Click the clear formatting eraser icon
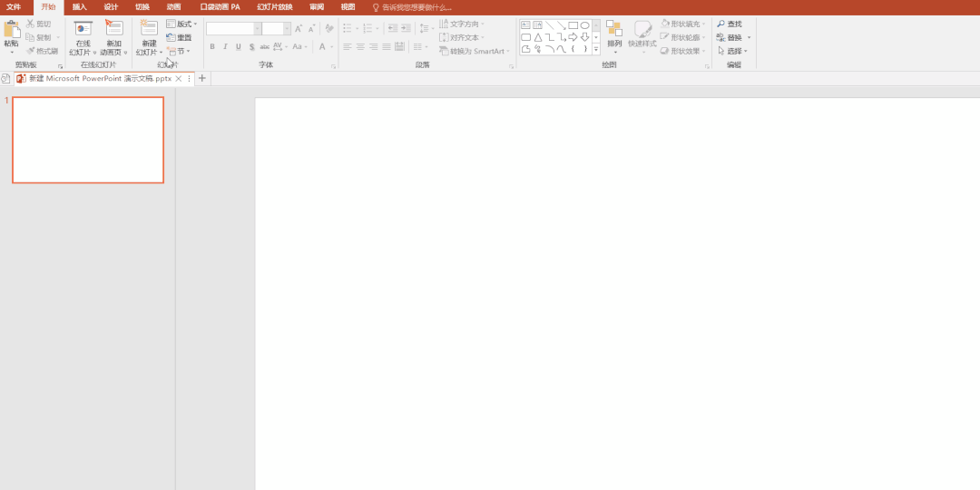 [x=329, y=29]
